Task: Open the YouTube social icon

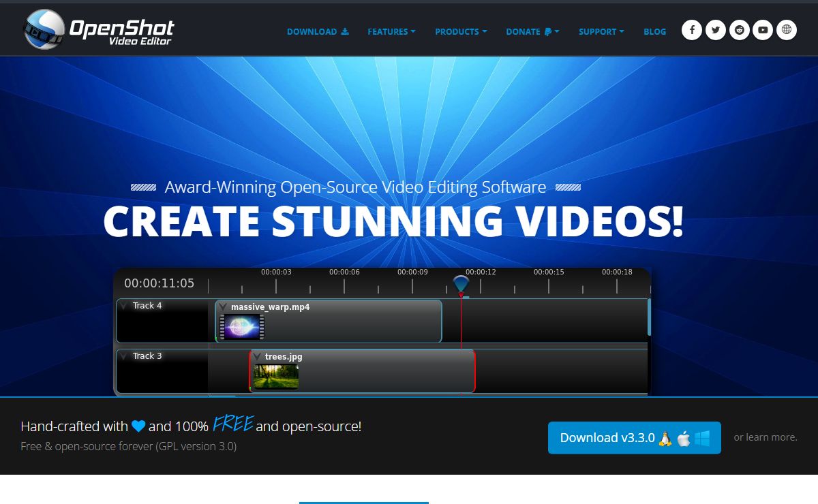Action: [763, 30]
